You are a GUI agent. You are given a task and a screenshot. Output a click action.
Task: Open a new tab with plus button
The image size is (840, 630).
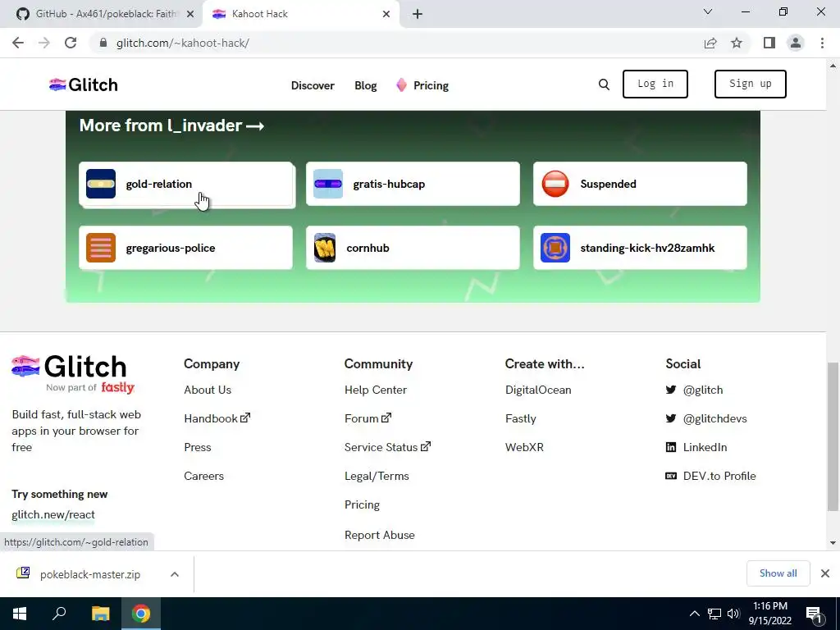tap(418, 14)
